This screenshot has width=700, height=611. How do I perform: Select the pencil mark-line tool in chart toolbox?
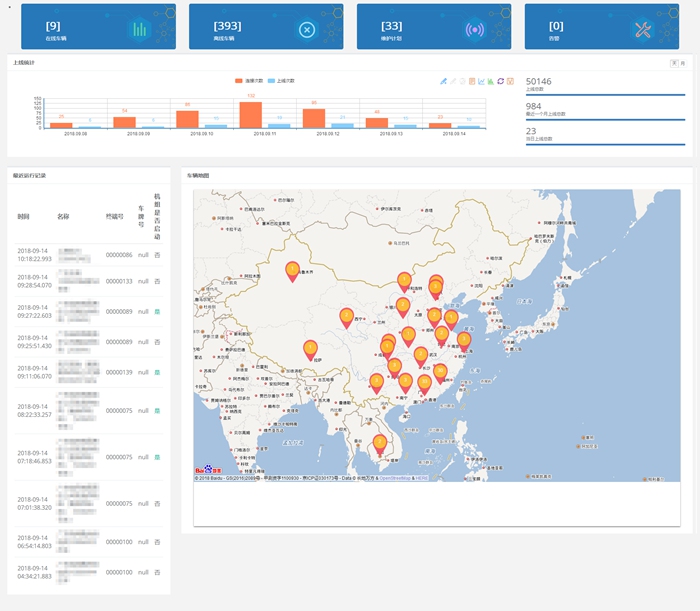click(x=443, y=81)
